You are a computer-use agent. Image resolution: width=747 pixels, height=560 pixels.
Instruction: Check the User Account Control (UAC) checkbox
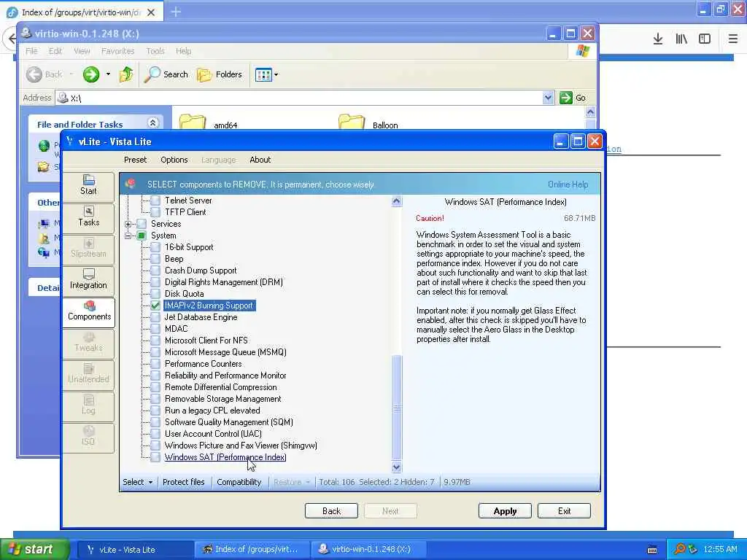point(155,434)
